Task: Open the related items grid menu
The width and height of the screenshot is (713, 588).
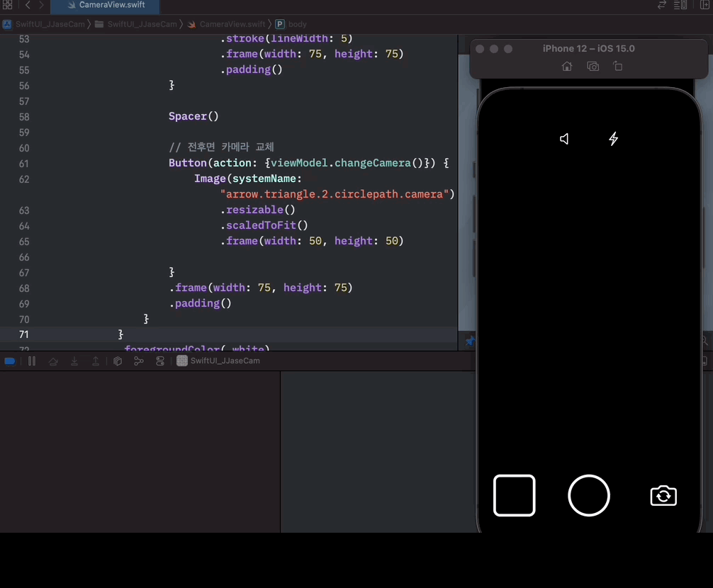Action: click(x=7, y=5)
